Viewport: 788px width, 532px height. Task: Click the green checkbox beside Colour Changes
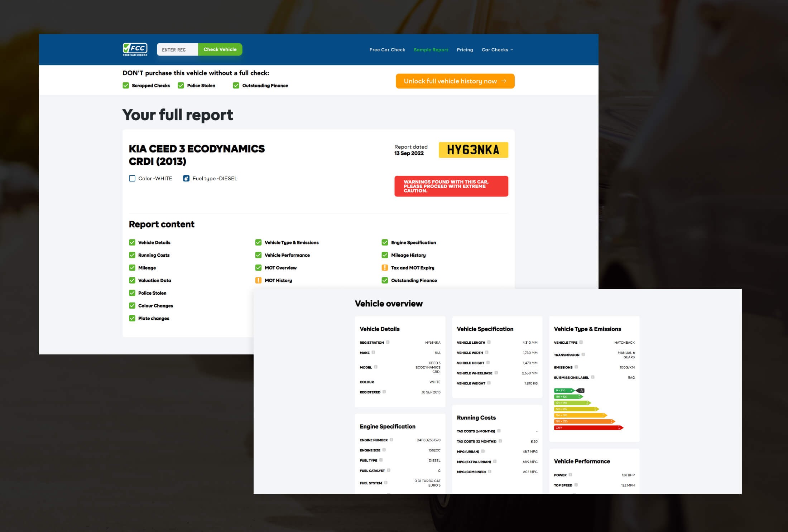[132, 306]
